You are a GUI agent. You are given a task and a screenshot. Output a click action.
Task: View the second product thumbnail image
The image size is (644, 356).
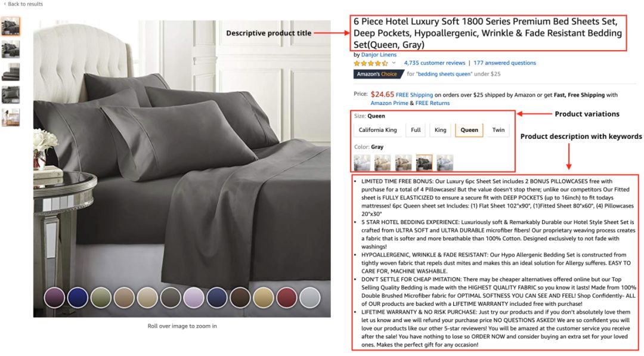coord(11,49)
